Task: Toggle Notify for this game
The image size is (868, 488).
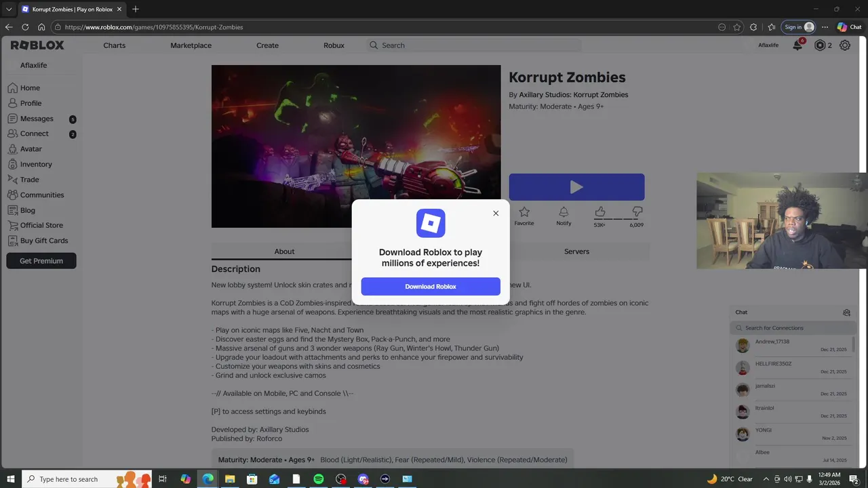Action: 564,216
